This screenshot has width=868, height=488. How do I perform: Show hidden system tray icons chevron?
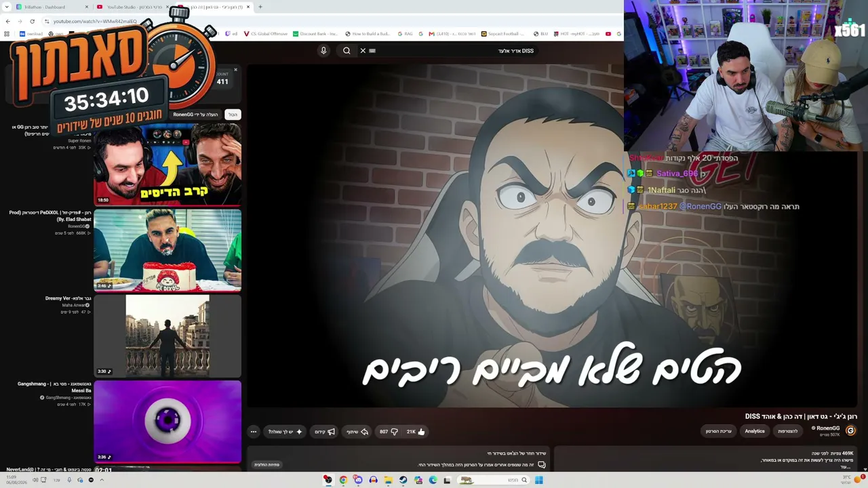pos(102,480)
